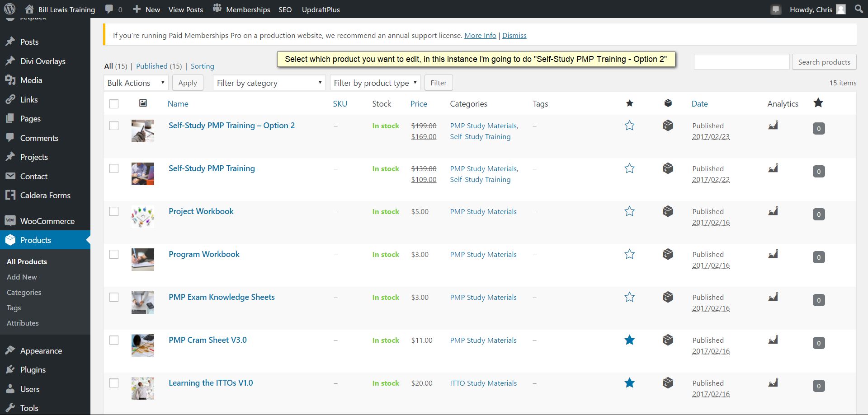Filter by ITTO Study Materials category link
868x415 pixels.
(483, 383)
